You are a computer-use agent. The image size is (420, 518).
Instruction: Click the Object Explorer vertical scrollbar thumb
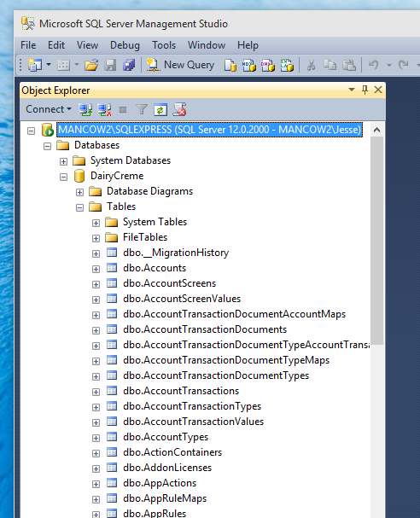coord(376,241)
